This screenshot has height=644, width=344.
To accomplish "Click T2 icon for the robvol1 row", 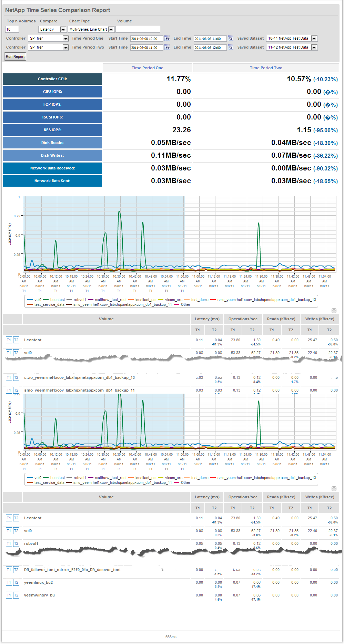I will tap(16, 544).
